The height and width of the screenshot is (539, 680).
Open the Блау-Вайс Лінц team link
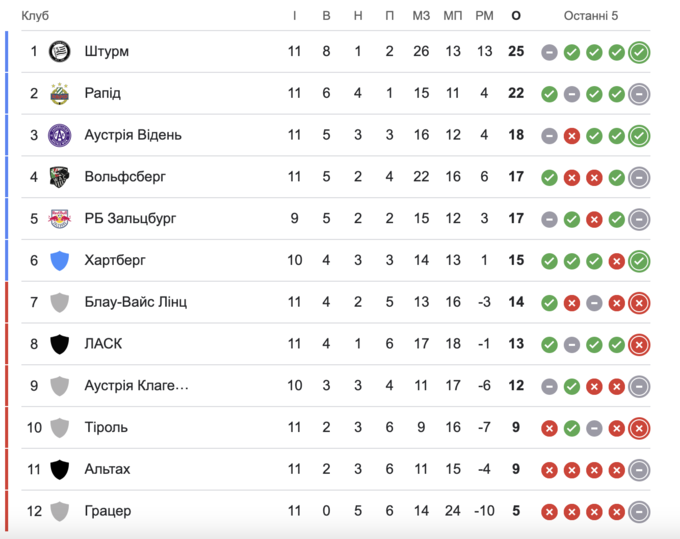(135, 302)
